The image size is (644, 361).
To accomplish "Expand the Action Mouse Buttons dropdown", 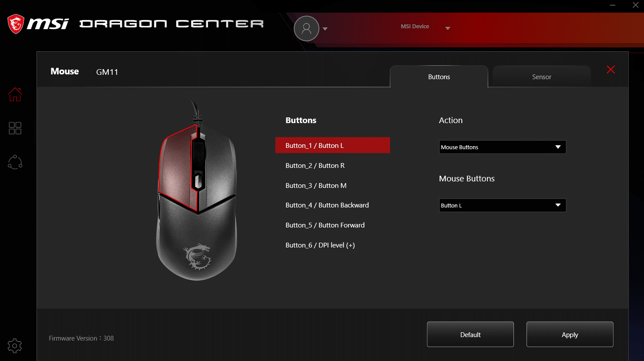I will 503,147.
